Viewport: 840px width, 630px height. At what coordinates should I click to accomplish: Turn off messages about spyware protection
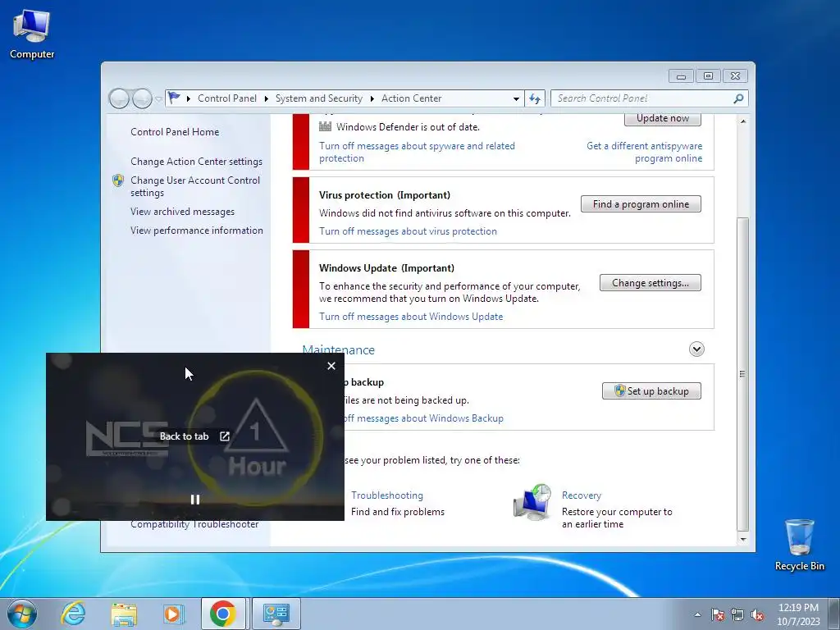[x=417, y=152]
